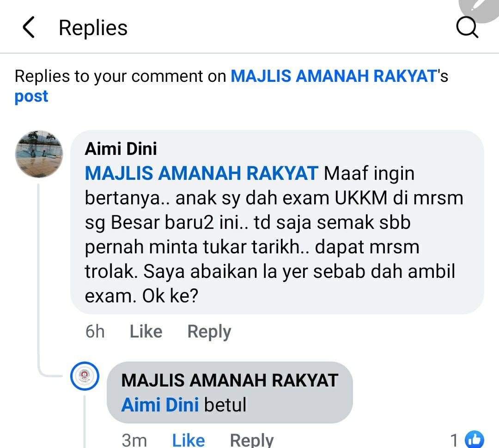Reply to the "betul" comment
This screenshot has height=448, width=499.
pos(252,440)
